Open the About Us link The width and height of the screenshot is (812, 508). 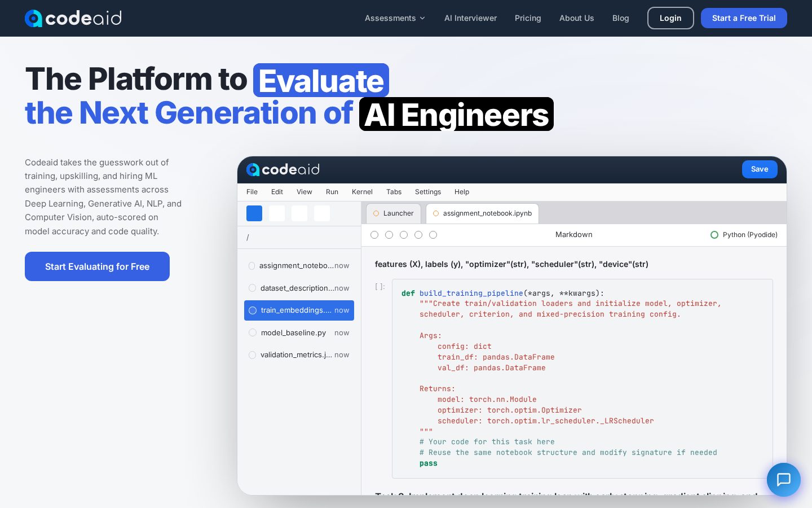point(576,18)
